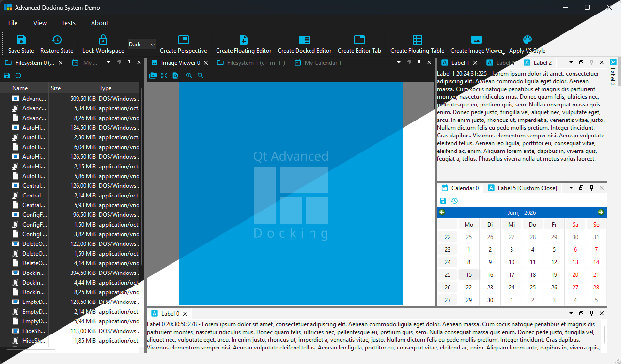Open the tab list dropdown of the Calendar 0 area

tap(571, 188)
